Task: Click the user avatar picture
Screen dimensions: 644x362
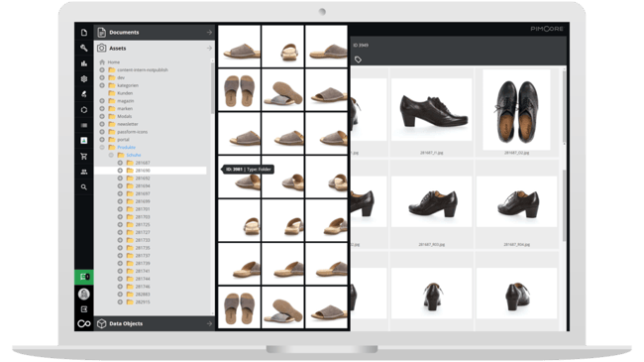Action: coord(84,294)
